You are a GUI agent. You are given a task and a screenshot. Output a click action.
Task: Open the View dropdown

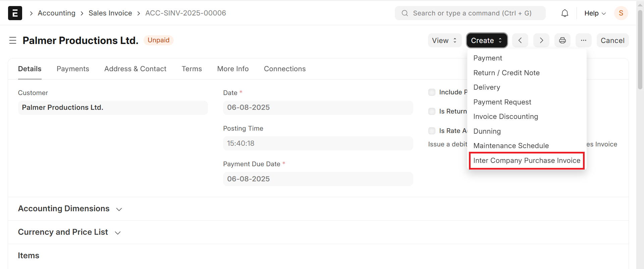(x=444, y=41)
